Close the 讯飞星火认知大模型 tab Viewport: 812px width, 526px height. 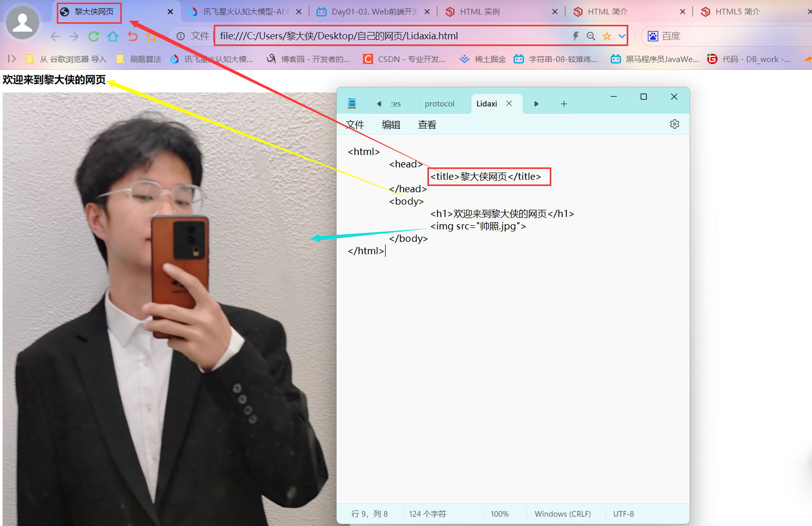[299, 12]
